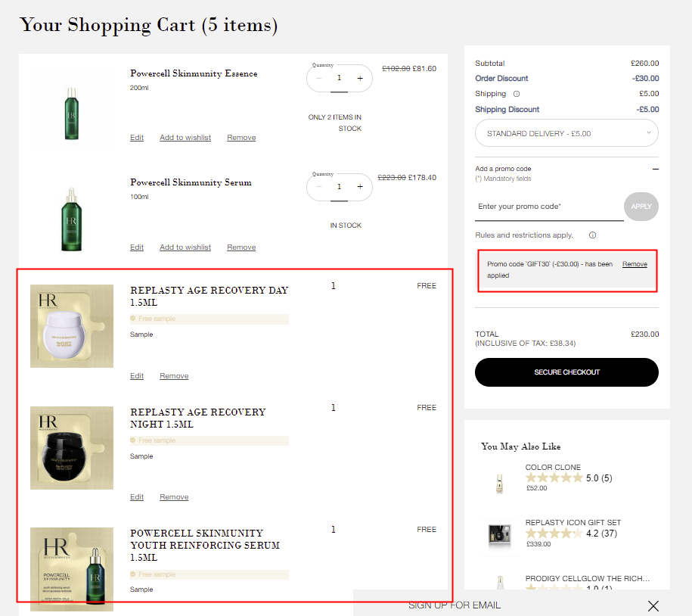Open the Powercell Skinmunity Serum product image
Image resolution: width=692 pixels, height=616 pixels.
click(x=72, y=219)
